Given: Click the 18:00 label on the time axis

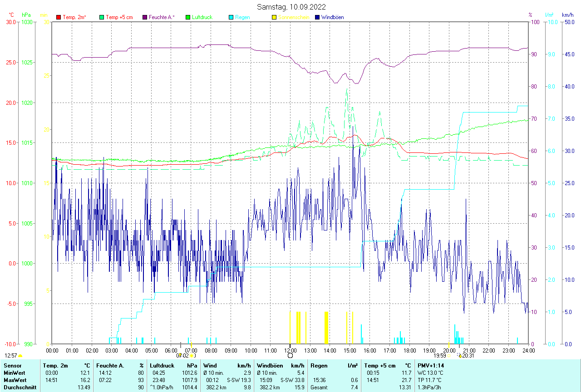Looking at the screenshot, I should [x=409, y=350].
